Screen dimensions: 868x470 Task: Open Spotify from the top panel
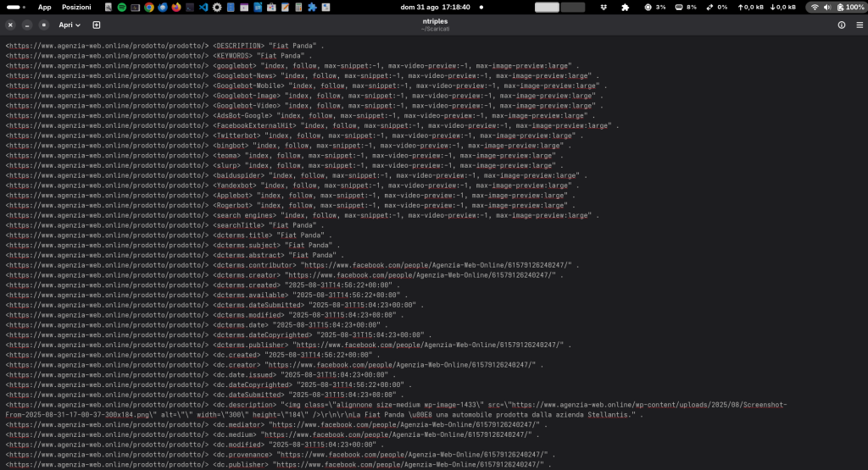tap(123, 7)
